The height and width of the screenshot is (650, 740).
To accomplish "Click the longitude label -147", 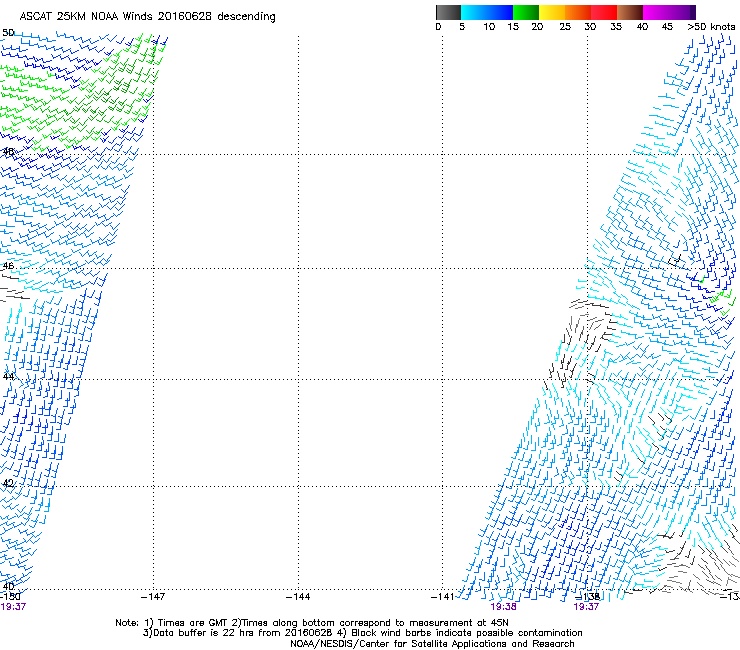I will coord(153,597).
